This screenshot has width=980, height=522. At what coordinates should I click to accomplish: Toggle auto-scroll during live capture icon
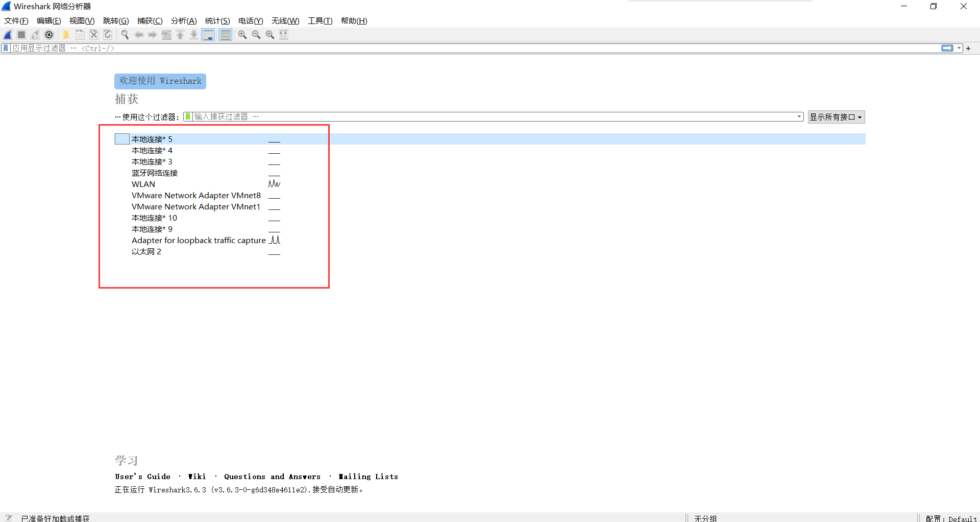pos(208,35)
